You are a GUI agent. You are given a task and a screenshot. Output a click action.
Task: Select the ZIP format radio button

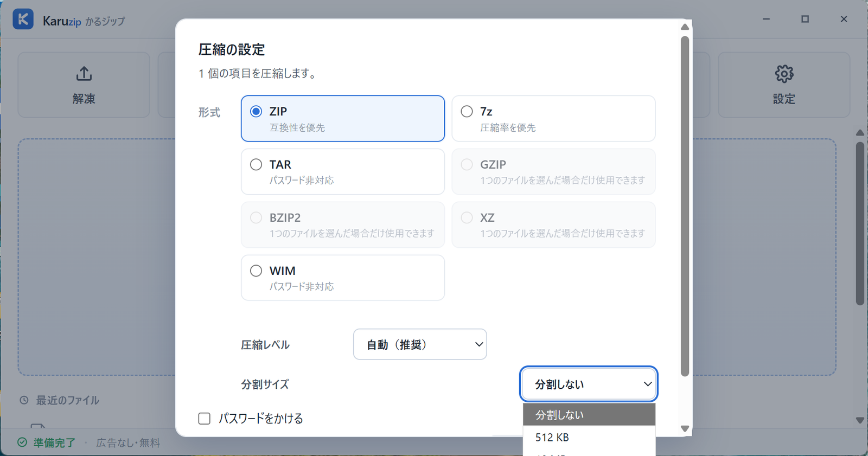click(x=256, y=111)
